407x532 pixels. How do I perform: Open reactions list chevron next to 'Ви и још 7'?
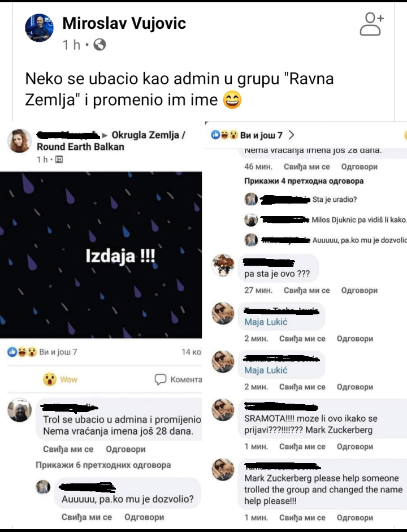(291, 135)
